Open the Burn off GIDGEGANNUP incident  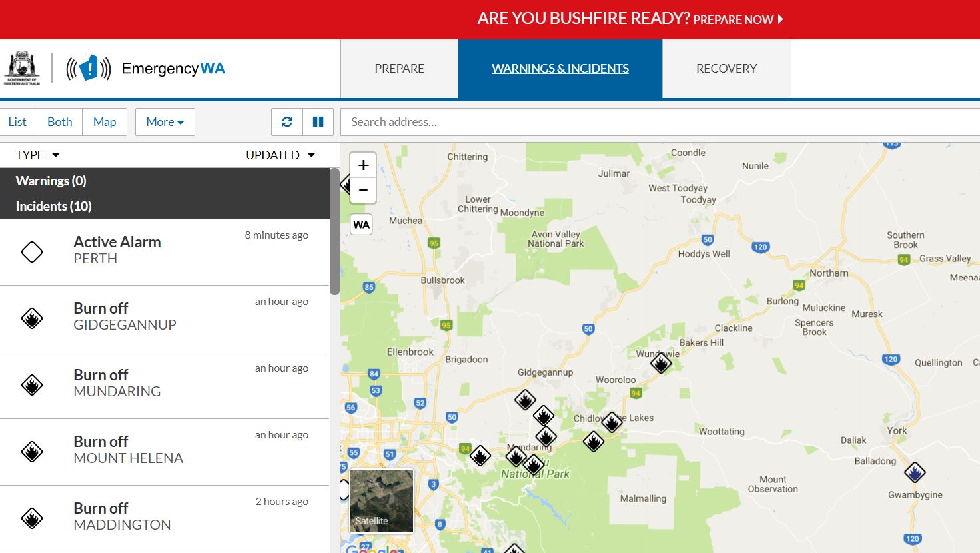tap(165, 318)
